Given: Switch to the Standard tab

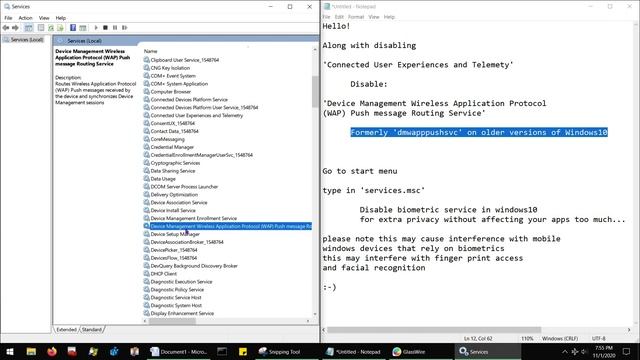Looking at the screenshot, I should point(91,329).
